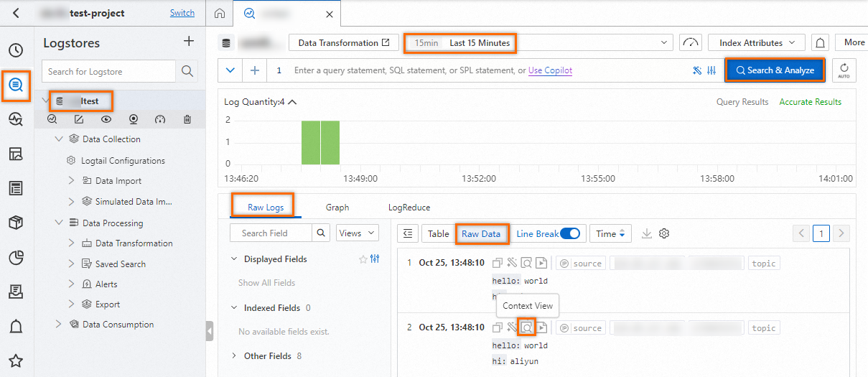Collapse the side panel with the list-indent button
This screenshot has width=868, height=377.
click(x=408, y=233)
